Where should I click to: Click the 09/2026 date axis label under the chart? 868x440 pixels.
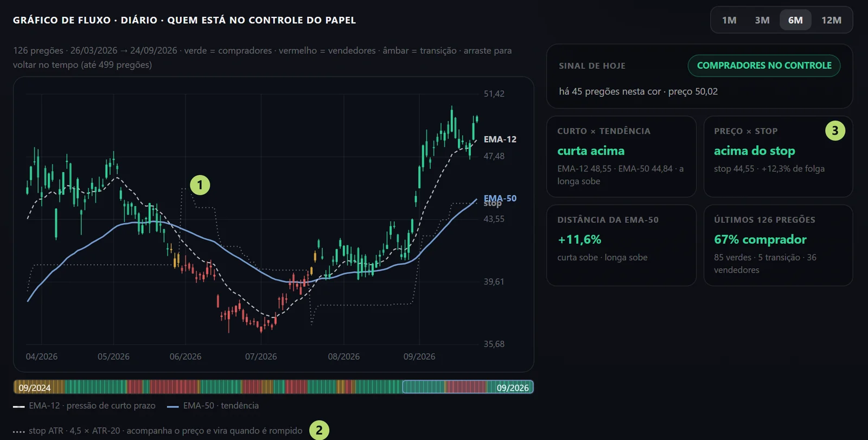pyautogui.click(x=419, y=356)
